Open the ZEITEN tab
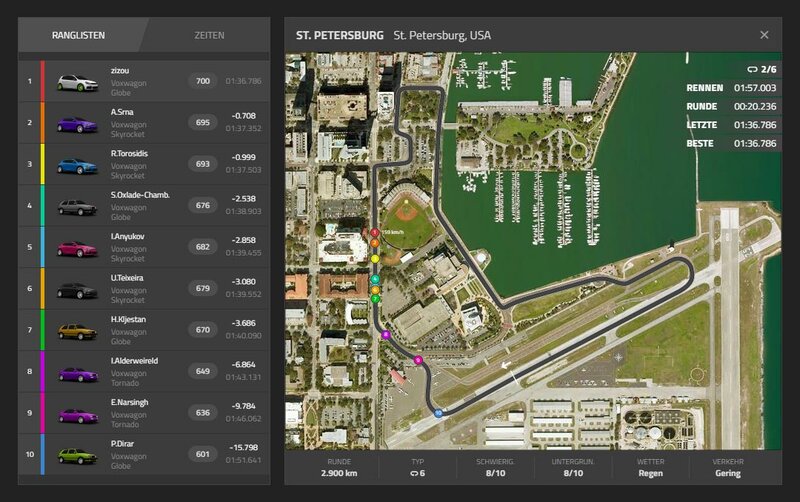Screen dimensions: 800x502 [209, 35]
